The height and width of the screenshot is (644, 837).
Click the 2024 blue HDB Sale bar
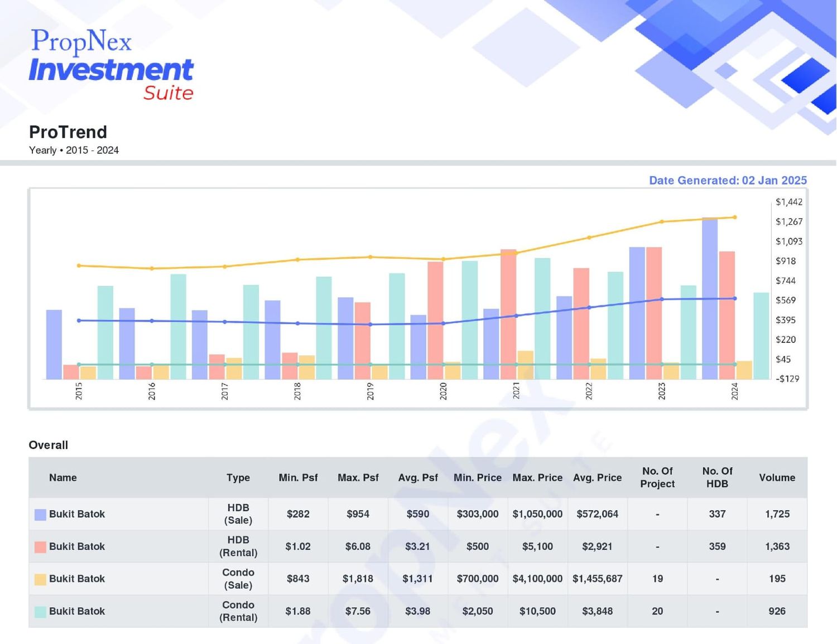(x=710, y=298)
